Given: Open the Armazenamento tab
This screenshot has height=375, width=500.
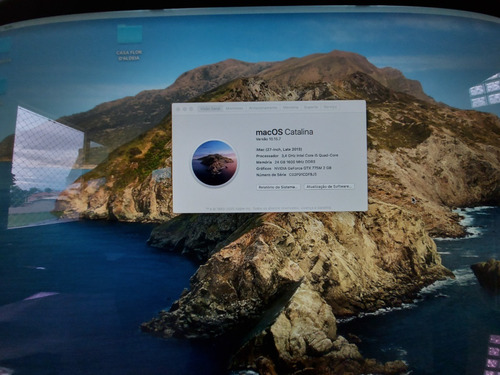Looking at the screenshot, I should pos(263,108).
